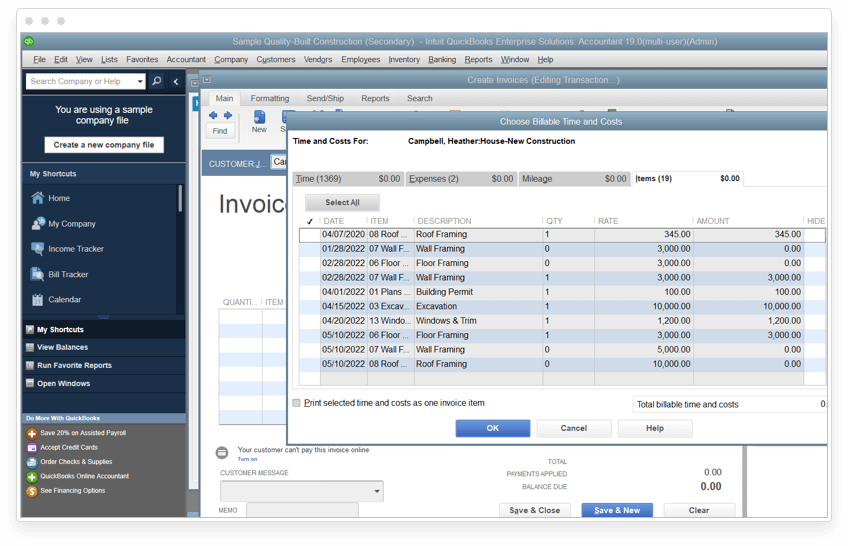The height and width of the screenshot is (546, 848).
Task: Open the Banking menu
Action: coord(442,59)
